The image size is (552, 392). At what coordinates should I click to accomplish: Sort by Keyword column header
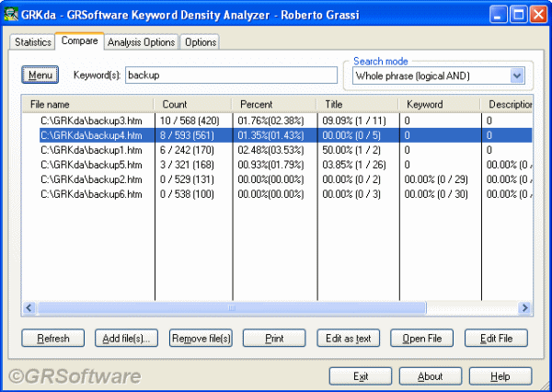(440, 104)
